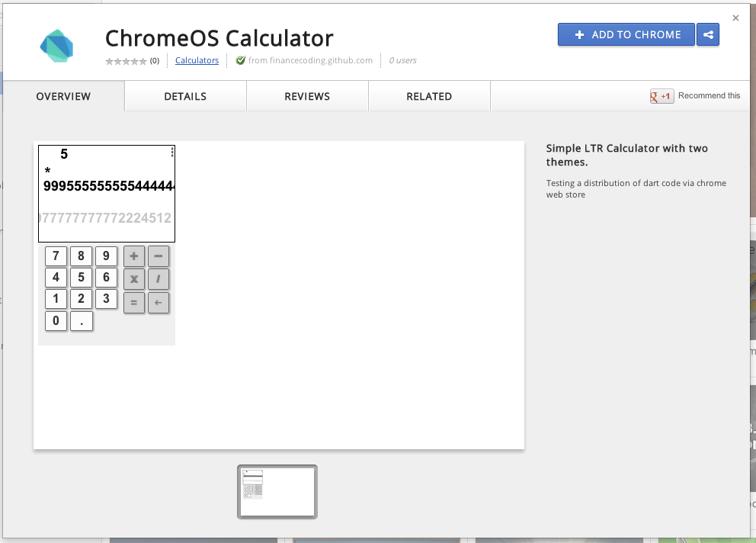
Task: Click the decimal point key
Action: click(x=82, y=321)
